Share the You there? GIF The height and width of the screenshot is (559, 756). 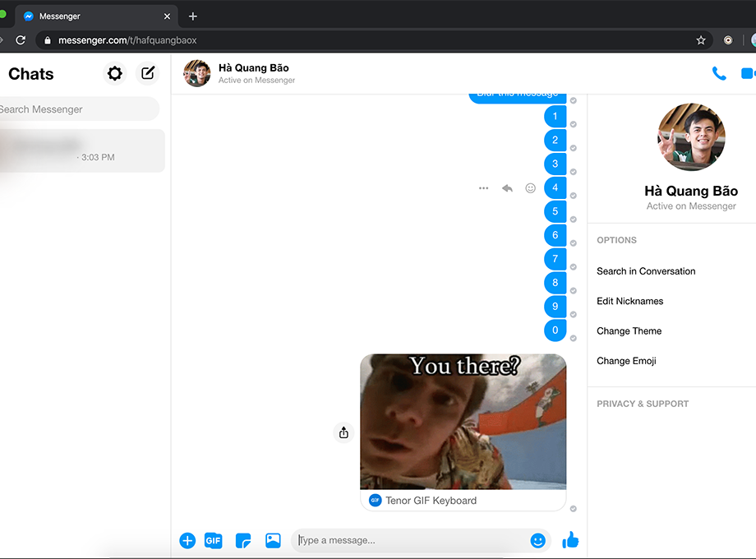343,432
